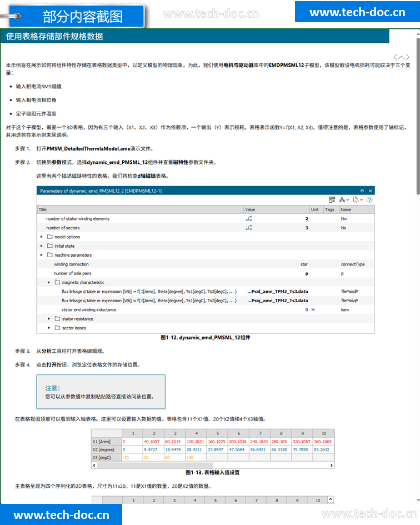
Task: Click the star winding connection value
Action: (x=304, y=264)
